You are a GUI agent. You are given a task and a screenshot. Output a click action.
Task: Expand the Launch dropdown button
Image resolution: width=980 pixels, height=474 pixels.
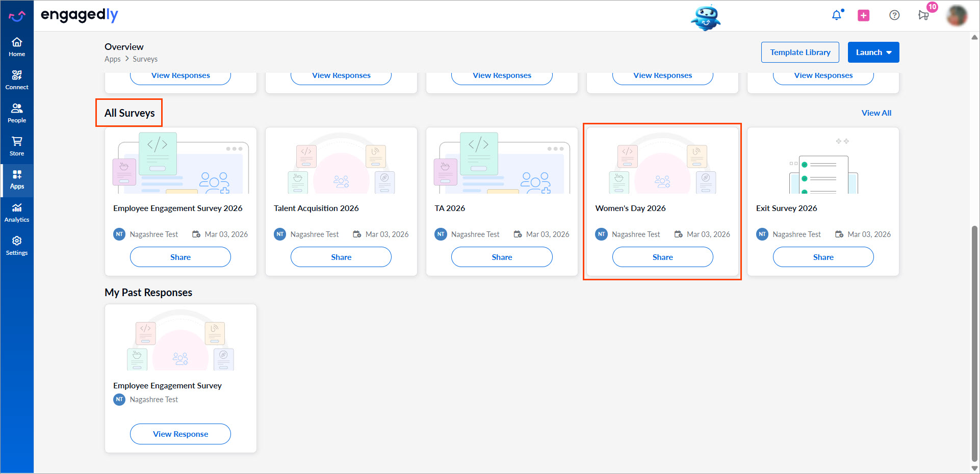tap(873, 52)
